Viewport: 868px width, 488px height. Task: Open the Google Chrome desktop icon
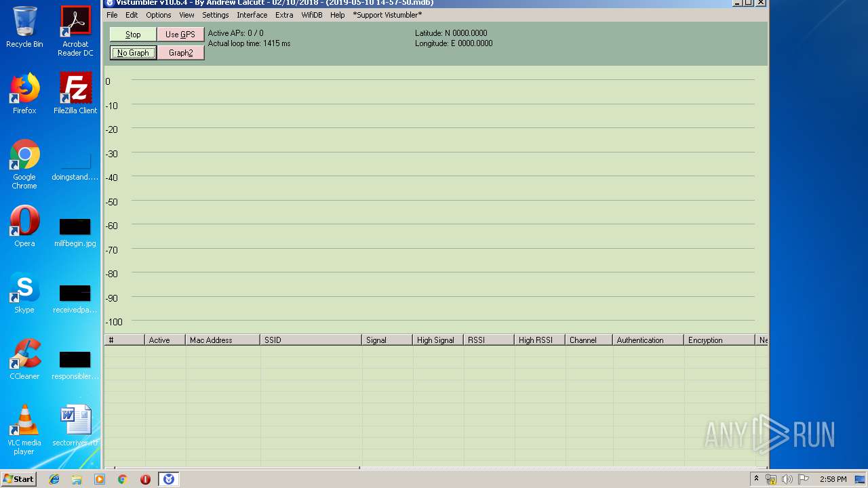point(24,164)
